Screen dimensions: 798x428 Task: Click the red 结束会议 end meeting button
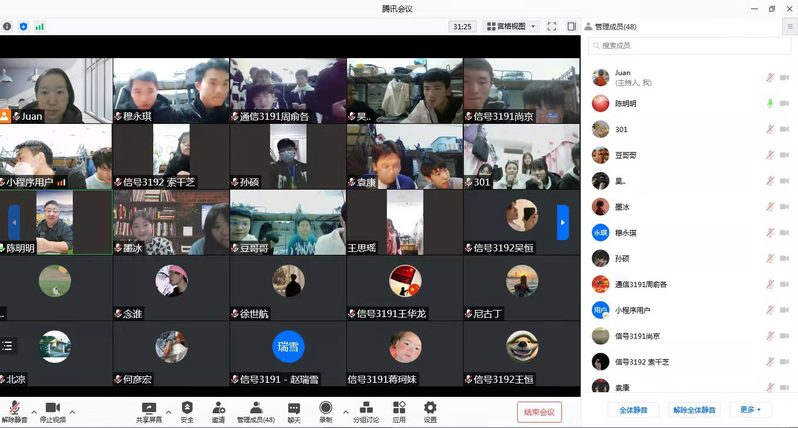[x=539, y=411]
